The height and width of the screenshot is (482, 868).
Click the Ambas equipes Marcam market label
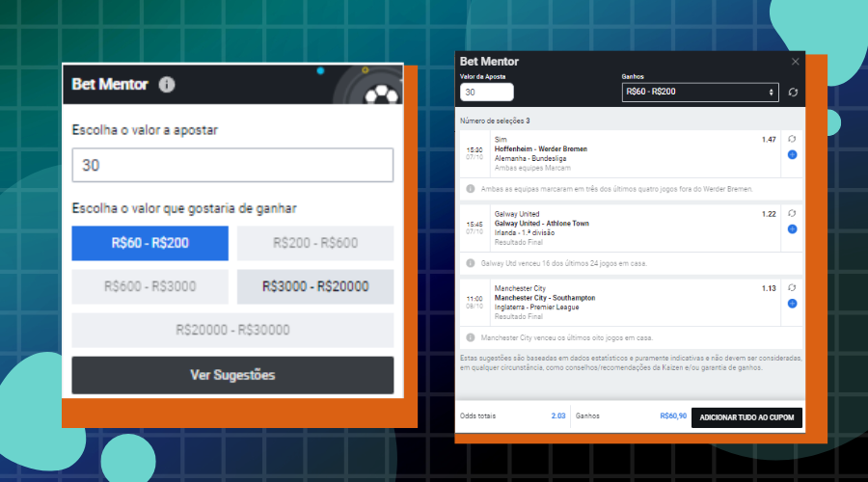click(532, 168)
